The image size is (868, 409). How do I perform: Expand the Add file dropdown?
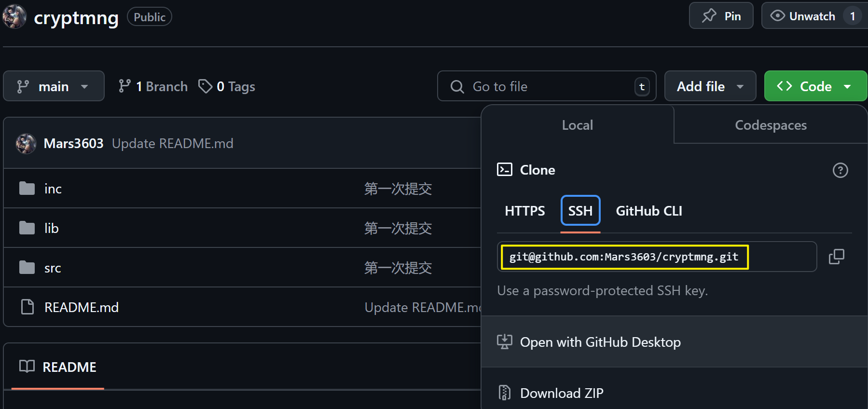click(x=710, y=86)
